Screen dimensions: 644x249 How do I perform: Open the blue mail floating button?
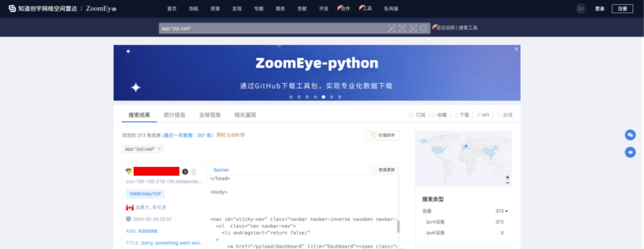tap(630, 152)
